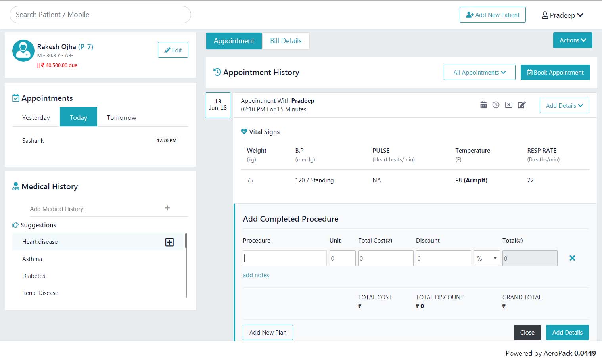Click the Search Patient / Mobile field
The height and width of the screenshot is (364, 602).
point(100,15)
